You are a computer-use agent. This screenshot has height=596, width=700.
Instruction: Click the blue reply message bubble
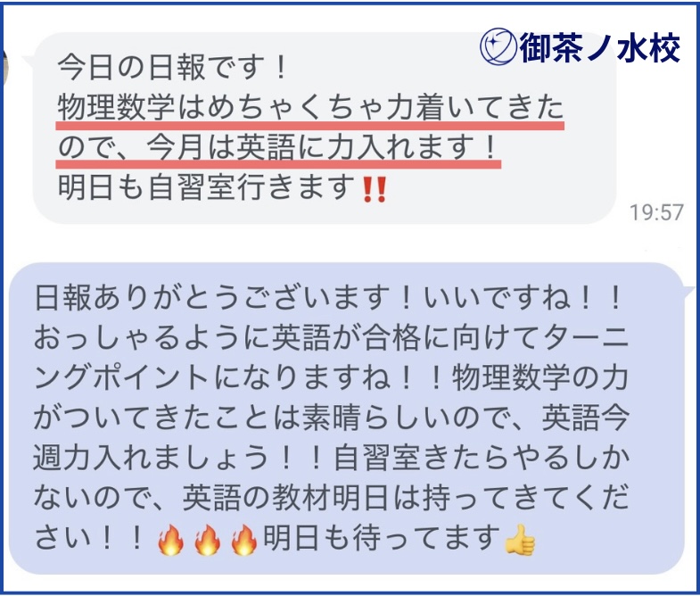pos(347,418)
